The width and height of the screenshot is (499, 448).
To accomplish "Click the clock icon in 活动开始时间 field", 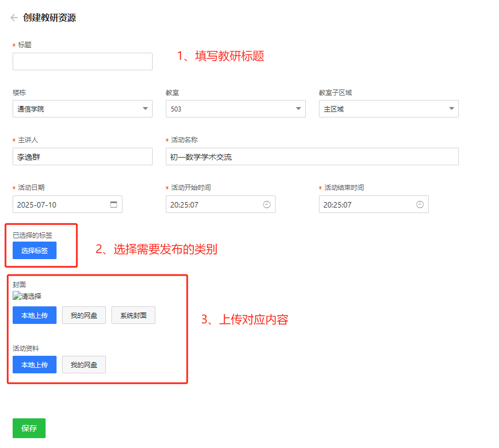I will pos(267,204).
